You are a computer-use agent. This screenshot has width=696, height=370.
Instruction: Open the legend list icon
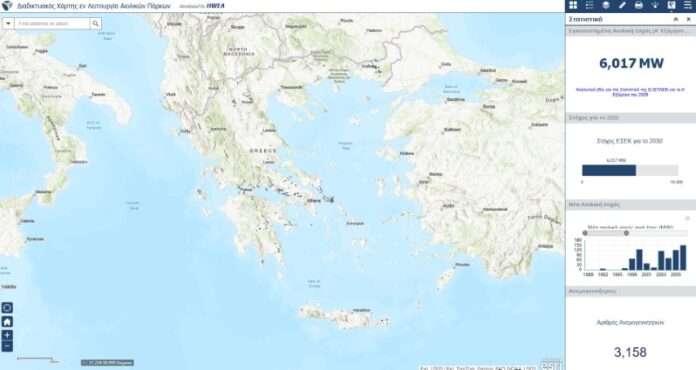(589, 5)
